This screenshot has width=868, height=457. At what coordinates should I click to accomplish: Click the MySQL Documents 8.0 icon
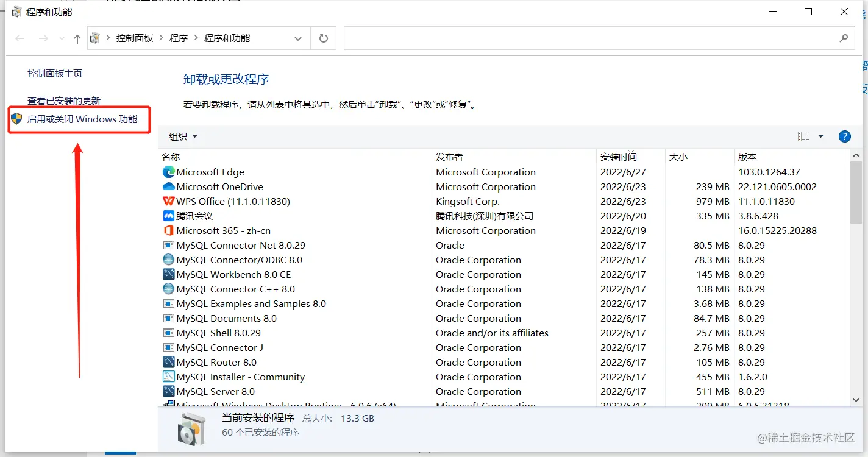pos(169,318)
